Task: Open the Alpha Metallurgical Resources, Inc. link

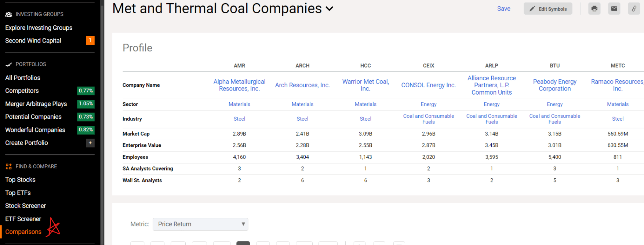Action: pyautogui.click(x=239, y=85)
